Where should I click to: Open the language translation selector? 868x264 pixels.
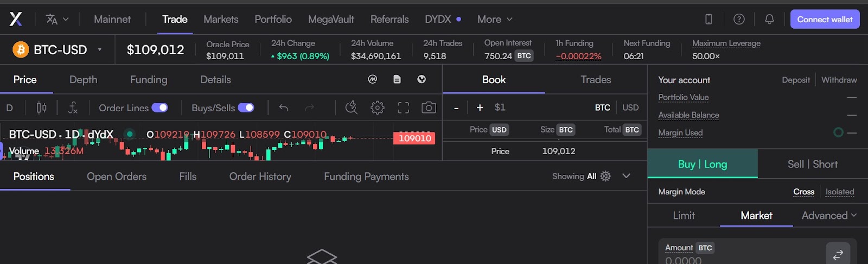point(57,20)
